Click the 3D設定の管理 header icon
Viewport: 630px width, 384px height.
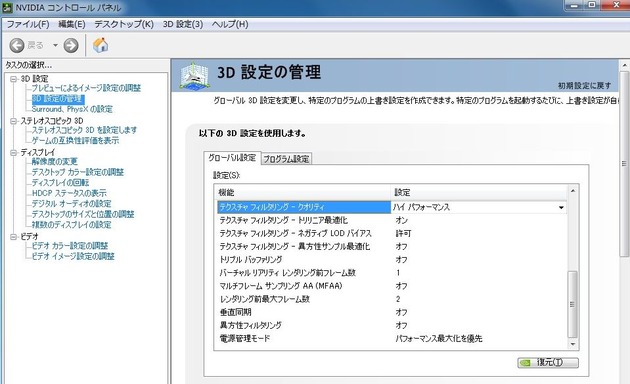194,76
